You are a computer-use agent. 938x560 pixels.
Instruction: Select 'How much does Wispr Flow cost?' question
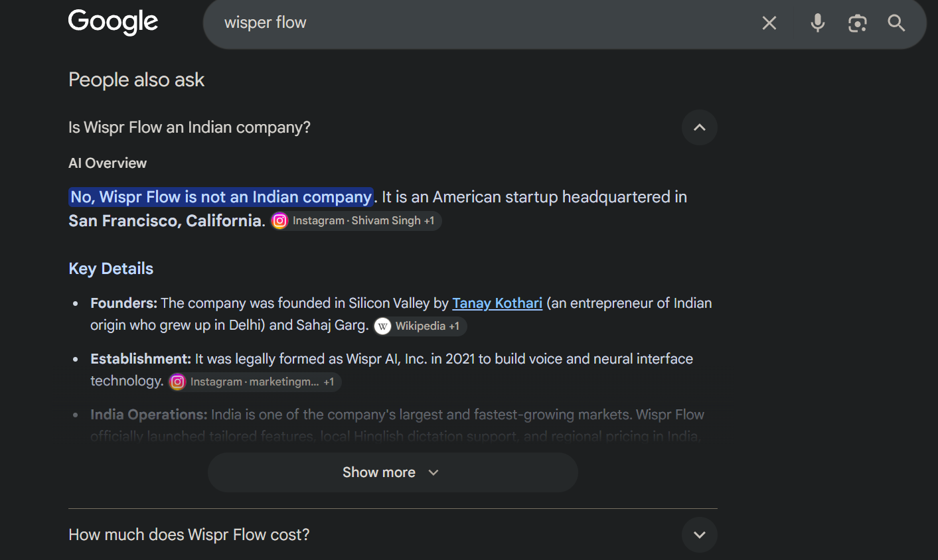[x=189, y=535]
